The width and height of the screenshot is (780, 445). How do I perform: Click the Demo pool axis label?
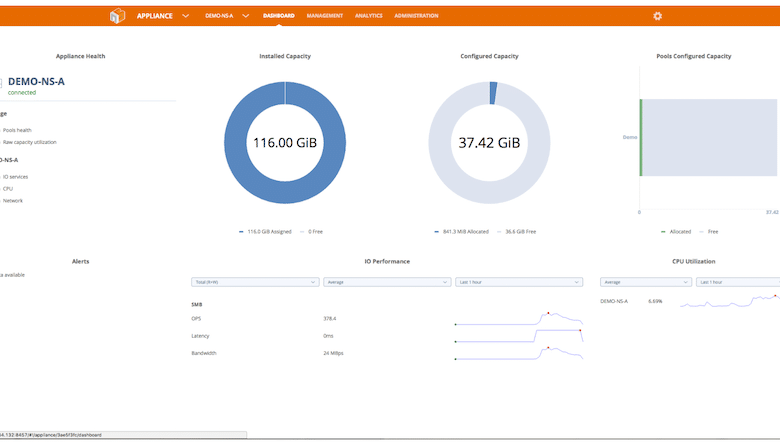click(x=630, y=137)
